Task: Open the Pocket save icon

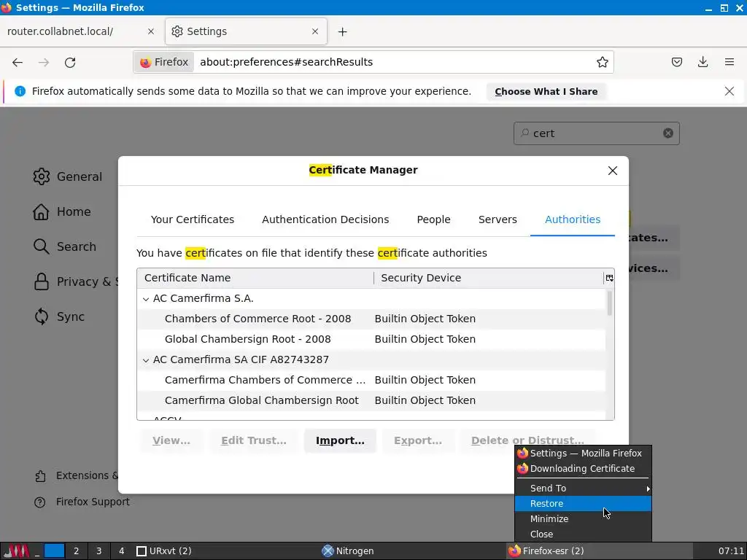Action: (x=676, y=62)
